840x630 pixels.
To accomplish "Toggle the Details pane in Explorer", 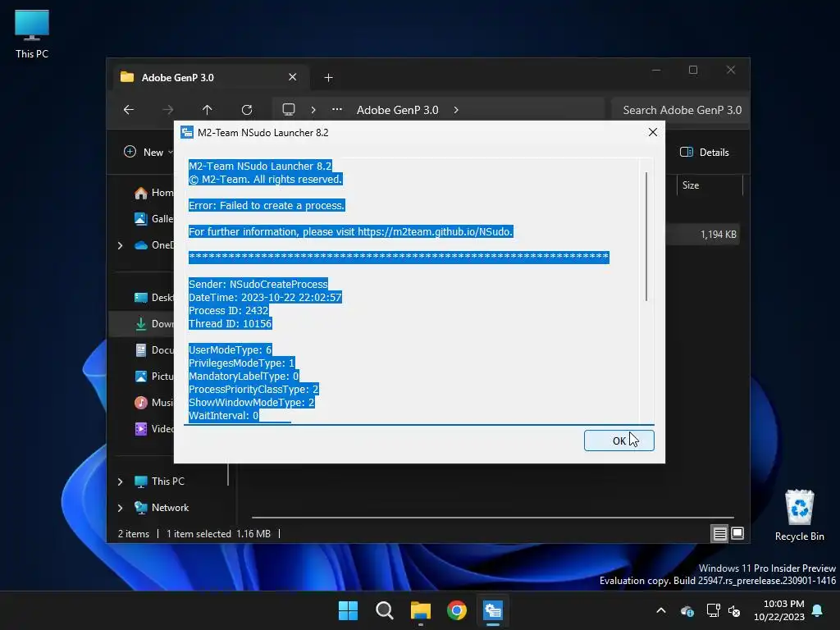I will tap(705, 152).
